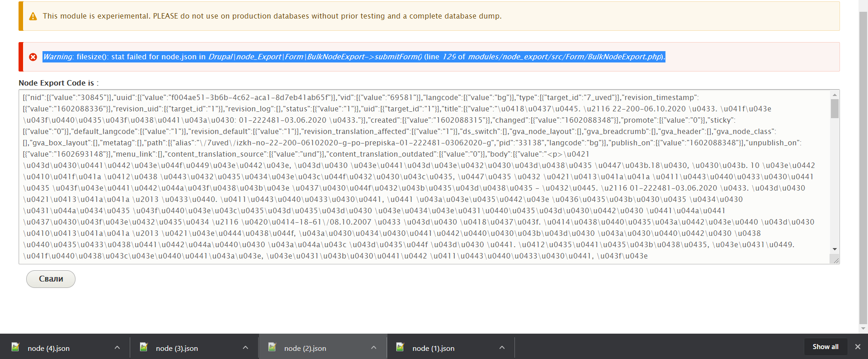Image resolution: width=868 pixels, height=359 pixels.
Task: Expand options for node (4).json download
Action: (117, 348)
